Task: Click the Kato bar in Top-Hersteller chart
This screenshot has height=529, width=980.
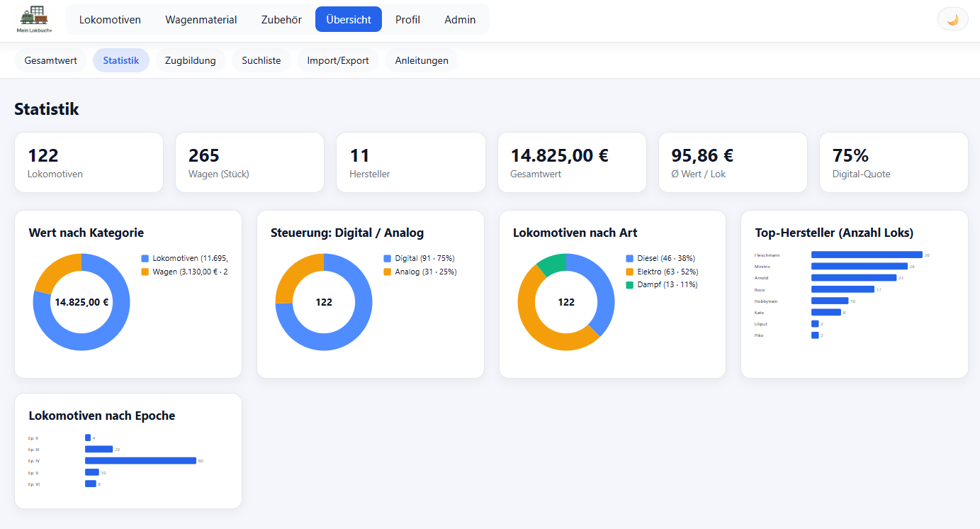Action: point(826,312)
